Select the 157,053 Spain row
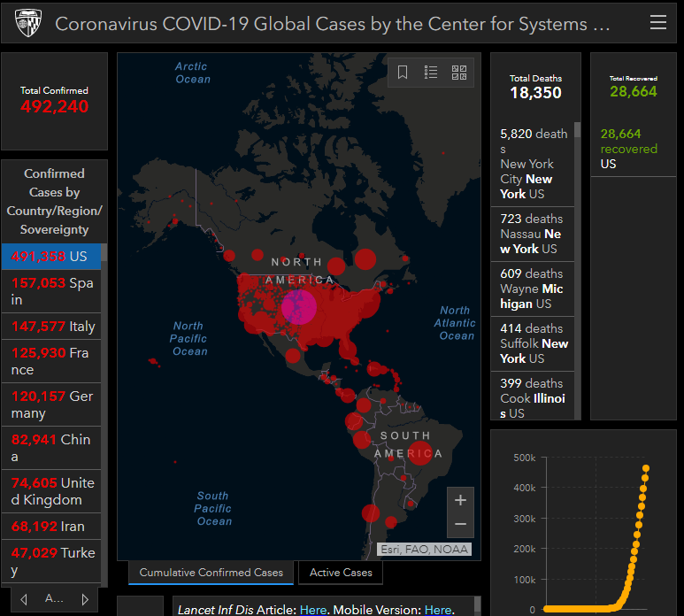Screen dimensions: 684x616 (x=51, y=291)
